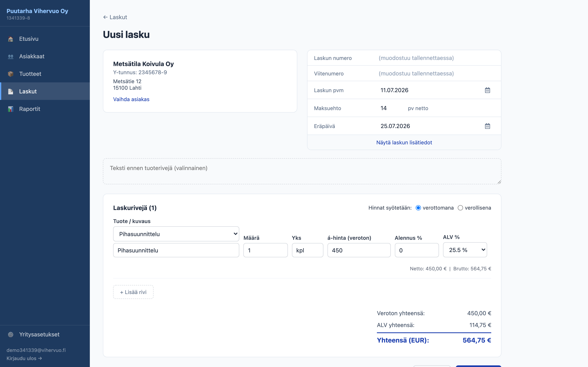
Task: Click the Vaihda asiakas link
Action: (x=131, y=99)
